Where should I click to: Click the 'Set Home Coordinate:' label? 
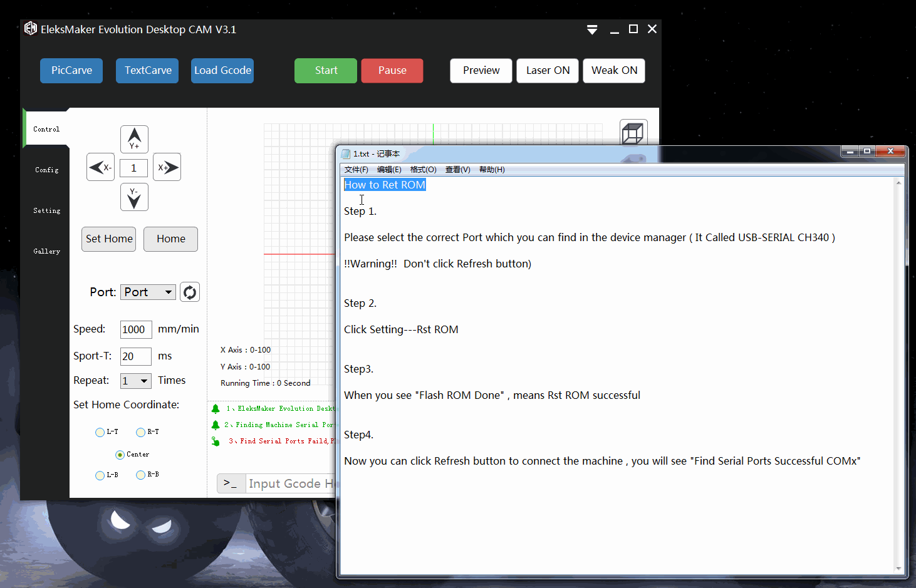click(x=127, y=405)
